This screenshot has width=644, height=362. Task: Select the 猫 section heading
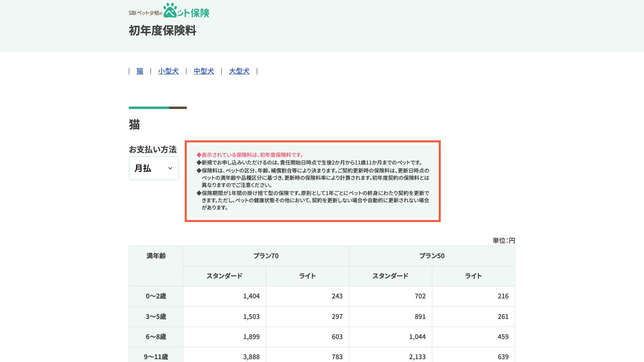[134, 125]
